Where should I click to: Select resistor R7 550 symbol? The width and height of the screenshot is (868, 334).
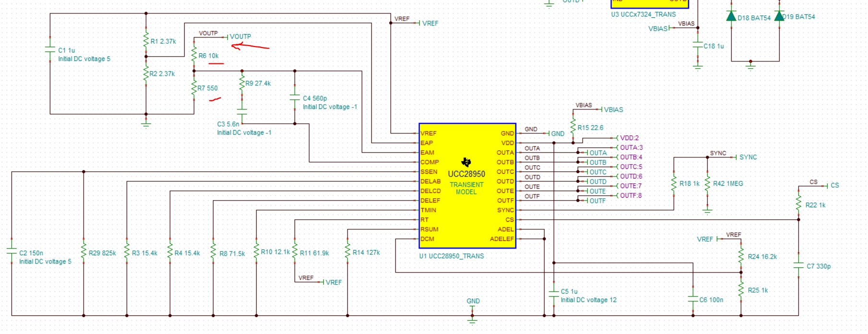click(194, 88)
